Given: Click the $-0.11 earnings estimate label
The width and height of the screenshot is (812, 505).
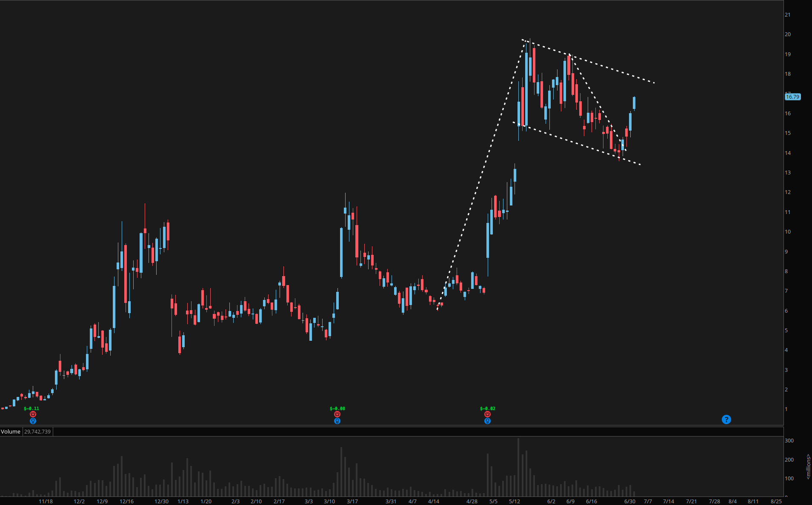Looking at the screenshot, I should (x=31, y=408).
